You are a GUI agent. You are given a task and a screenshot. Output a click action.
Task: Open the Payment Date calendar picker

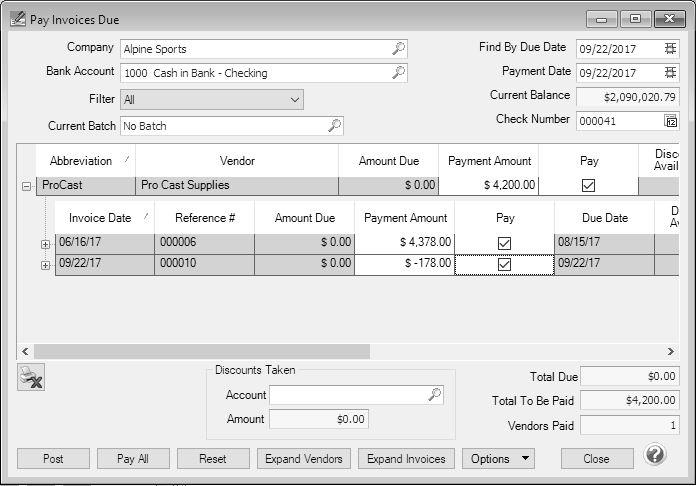(x=671, y=72)
